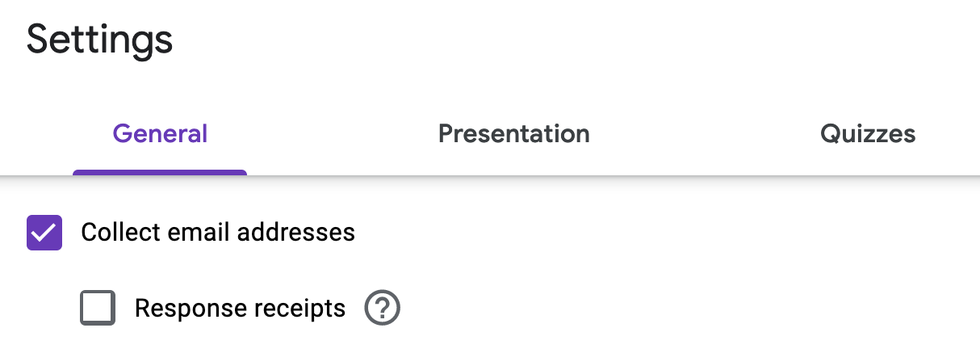Click the Settings dialog heading
980x349 pixels.
point(99,38)
